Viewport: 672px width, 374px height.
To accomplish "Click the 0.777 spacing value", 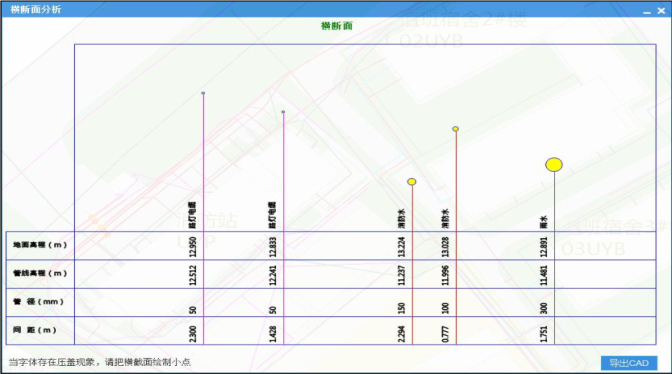I will [x=445, y=334].
